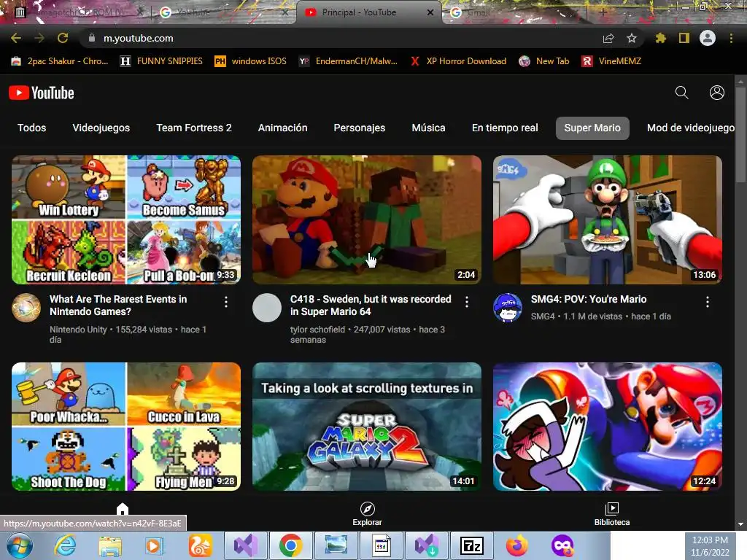The image size is (747, 560).
Task: Open the YouTube account avatar icon
Action: [x=716, y=93]
